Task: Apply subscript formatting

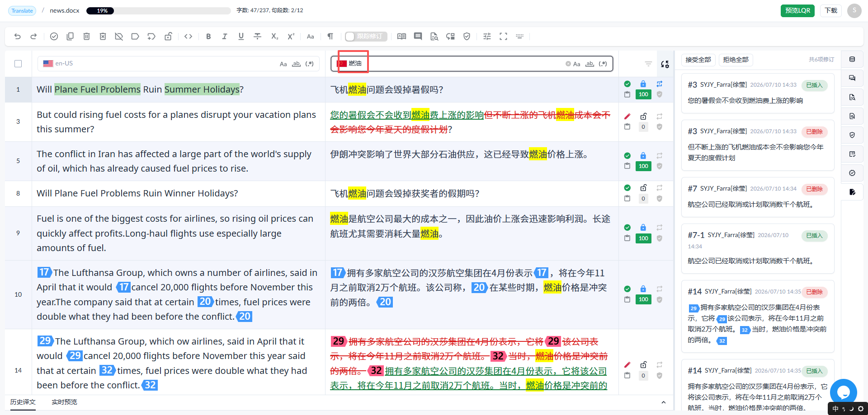Action: click(274, 37)
